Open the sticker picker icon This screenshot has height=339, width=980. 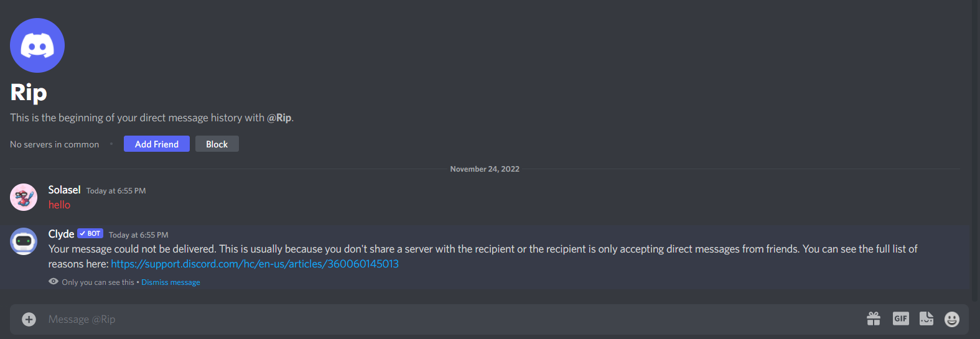click(x=926, y=318)
